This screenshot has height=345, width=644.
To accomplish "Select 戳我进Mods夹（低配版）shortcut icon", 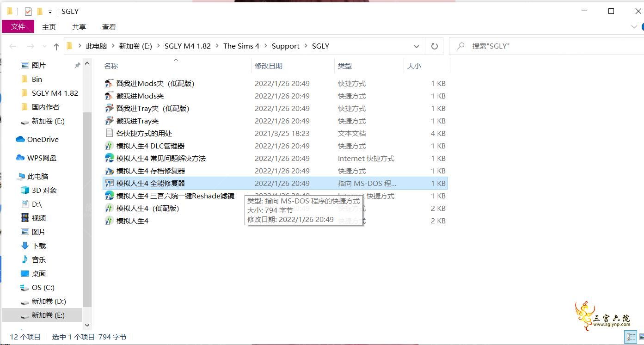I will click(x=109, y=84).
